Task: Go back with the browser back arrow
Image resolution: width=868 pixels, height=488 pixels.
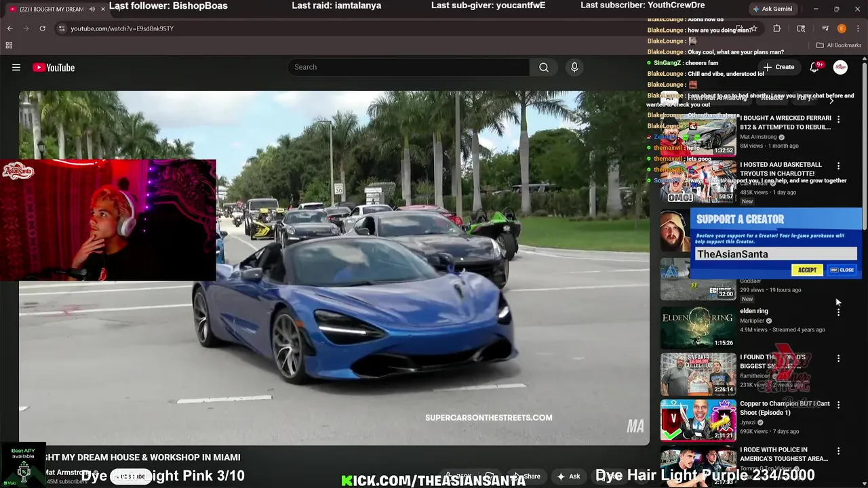Action: [x=9, y=28]
